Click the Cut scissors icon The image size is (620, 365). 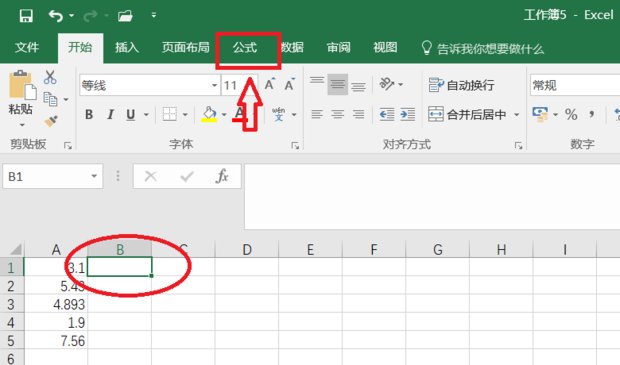(50, 77)
